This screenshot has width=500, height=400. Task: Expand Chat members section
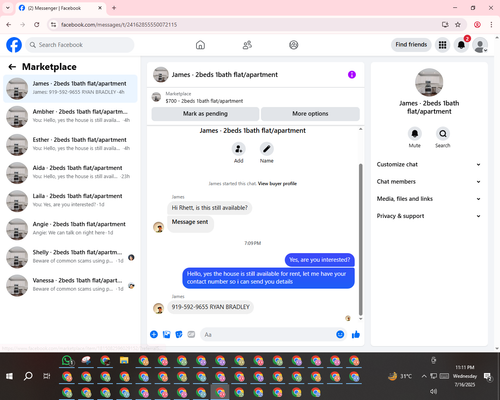(x=429, y=182)
